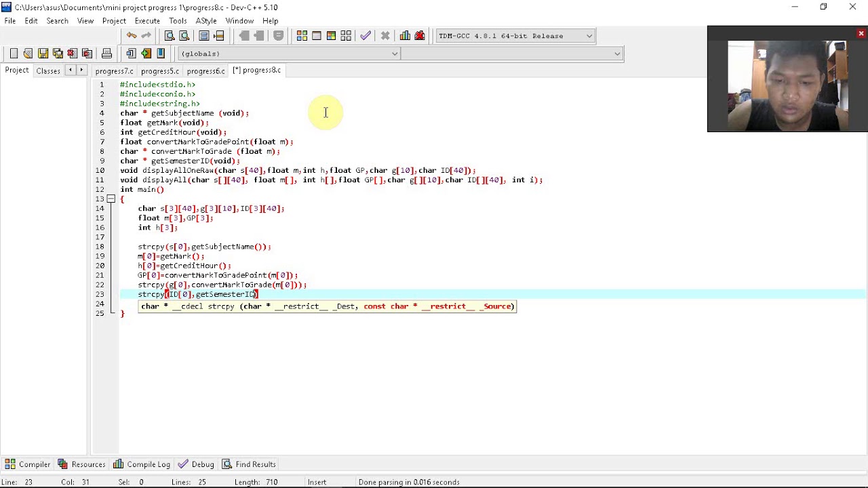Open the Resources bottom tab
This screenshot has height=488, width=868.
coord(81,464)
